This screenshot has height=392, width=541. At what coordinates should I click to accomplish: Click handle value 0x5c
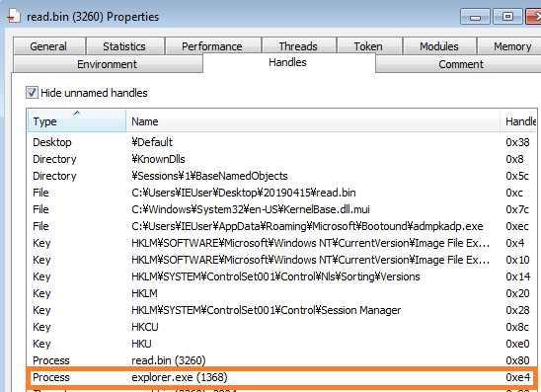pos(517,176)
